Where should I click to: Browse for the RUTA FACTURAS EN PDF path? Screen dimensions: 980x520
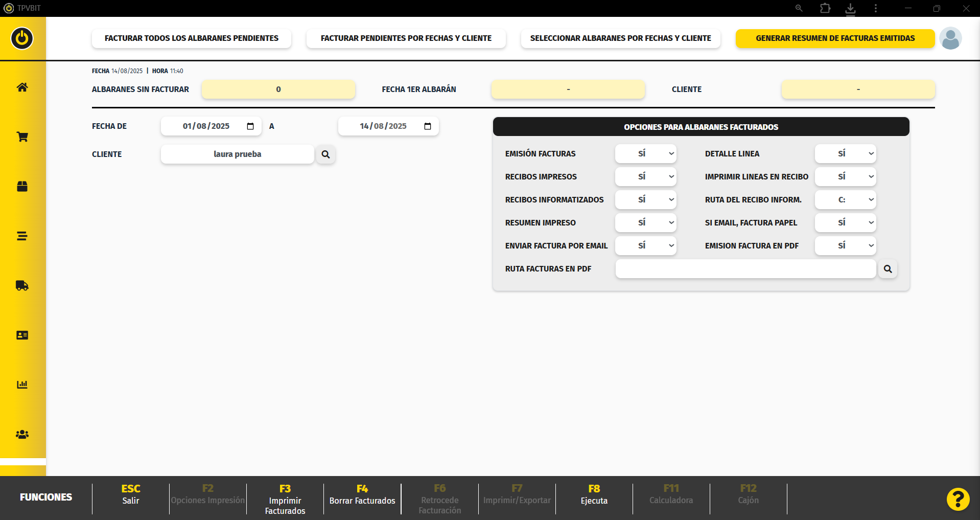[888, 269]
